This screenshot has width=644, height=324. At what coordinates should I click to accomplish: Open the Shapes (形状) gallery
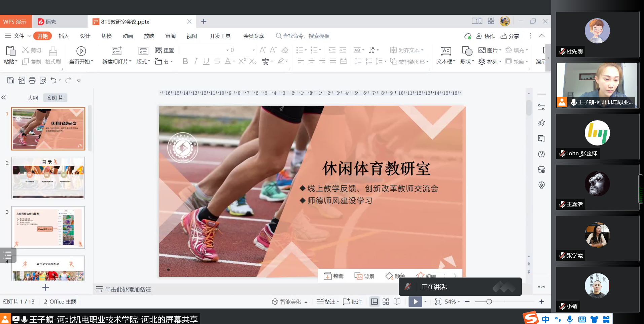point(467,55)
